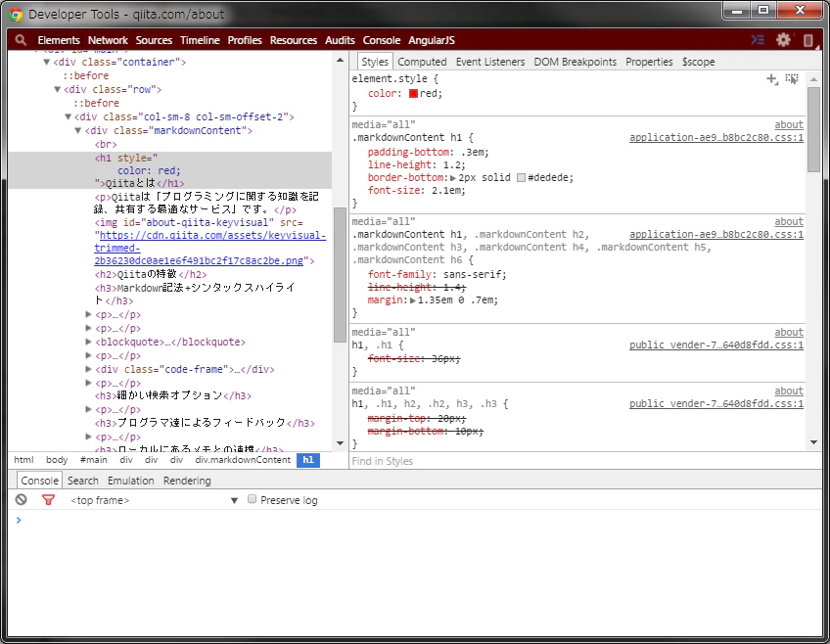The image size is (830, 644).
Task: Toggle element state icon in Styles pane
Action: [792, 79]
